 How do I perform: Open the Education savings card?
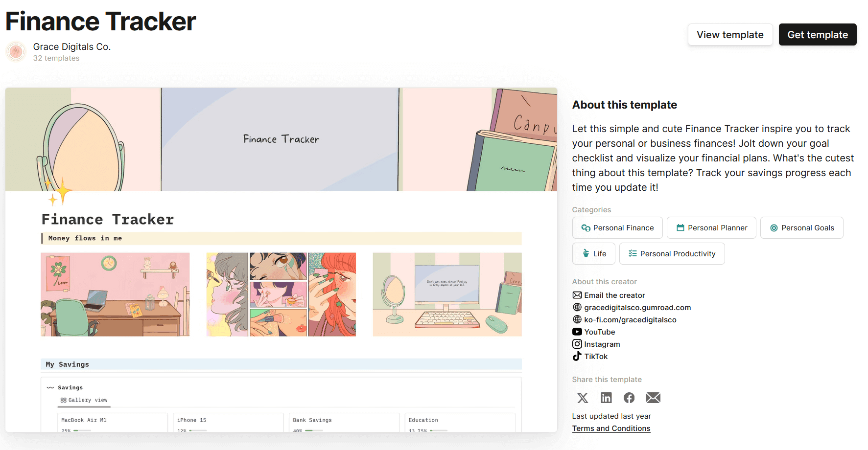pyautogui.click(x=460, y=423)
